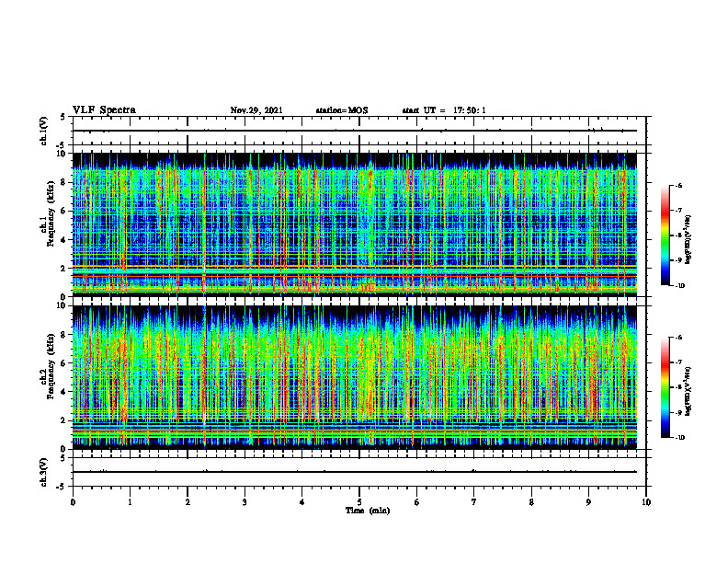Viewport: 728px width, 563px height.
Task: Click the time axis tick label "1"
Action: pyautogui.click(x=130, y=502)
